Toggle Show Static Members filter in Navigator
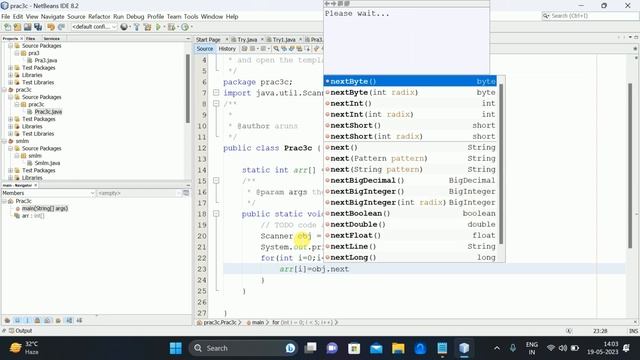The width and height of the screenshot is (640, 360). coord(27,321)
